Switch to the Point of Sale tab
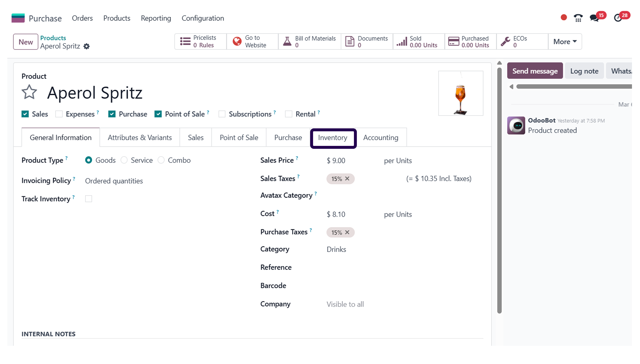Screen dimensions: 640x364 click(239, 138)
